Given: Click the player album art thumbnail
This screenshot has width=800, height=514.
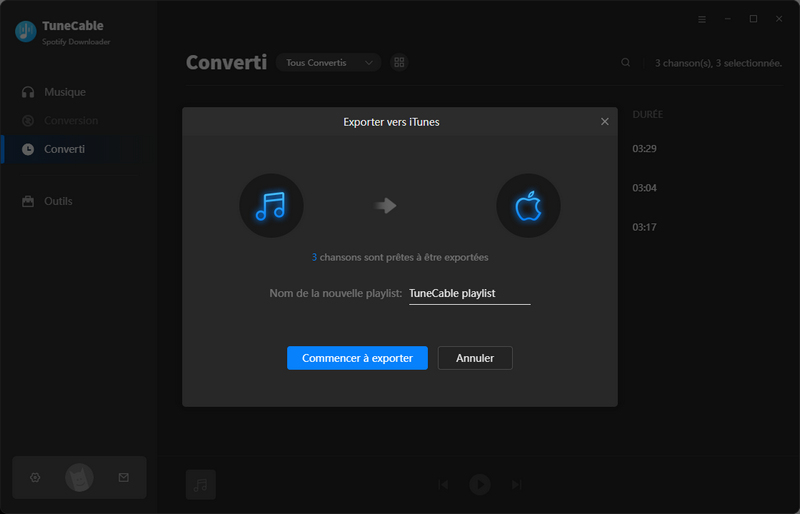Looking at the screenshot, I should tap(201, 484).
